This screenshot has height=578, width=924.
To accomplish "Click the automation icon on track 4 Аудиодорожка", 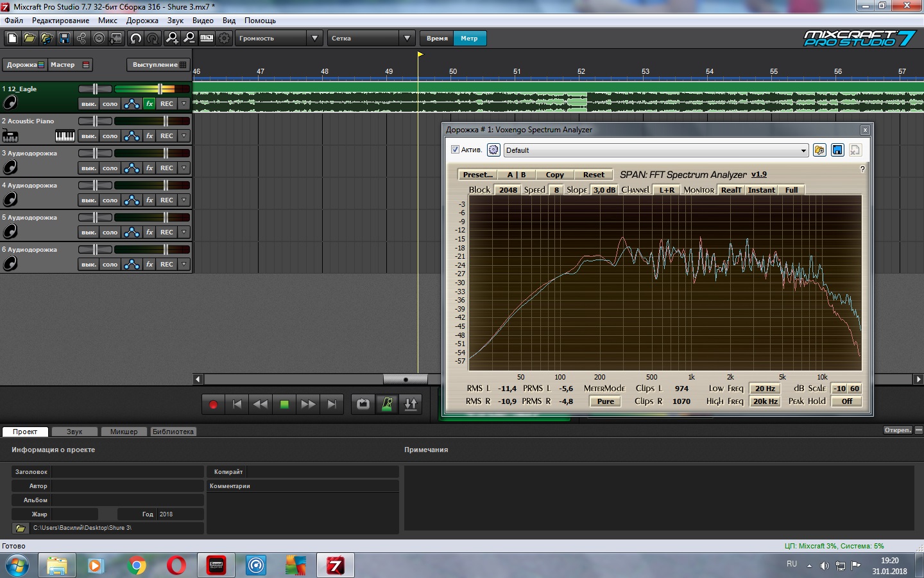I will [132, 200].
